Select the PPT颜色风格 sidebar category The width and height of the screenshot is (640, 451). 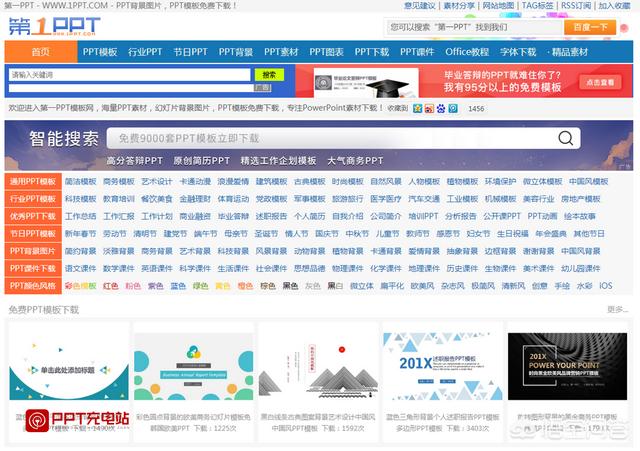coord(33,285)
